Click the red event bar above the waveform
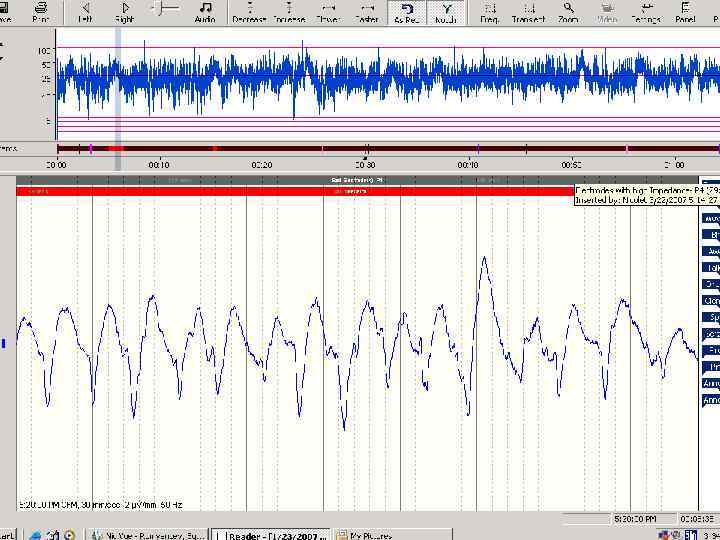Screen dimensions: 720x540 pyautogui.click(x=300, y=190)
